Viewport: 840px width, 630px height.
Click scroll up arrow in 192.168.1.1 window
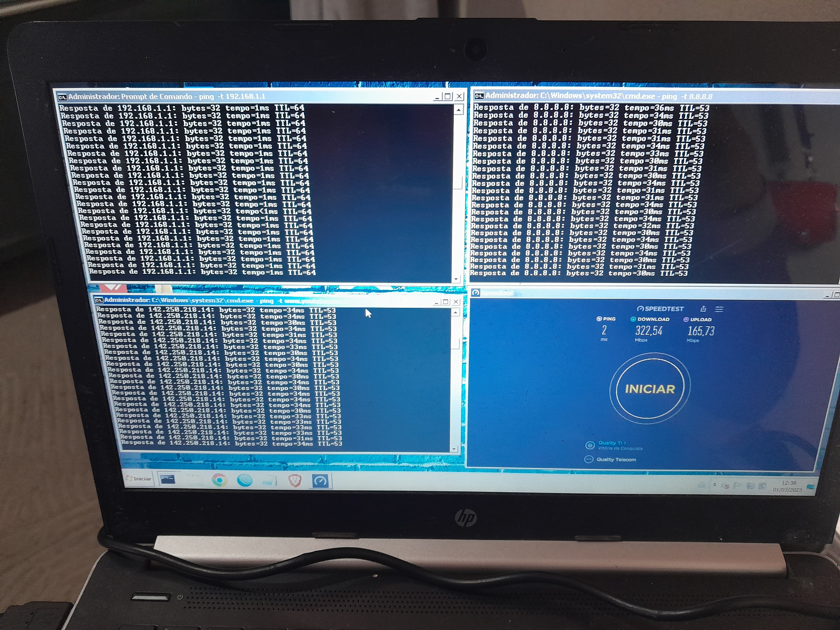[458, 110]
